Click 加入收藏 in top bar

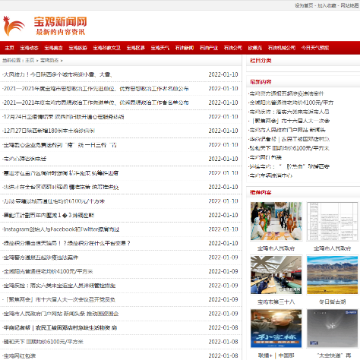327,6
